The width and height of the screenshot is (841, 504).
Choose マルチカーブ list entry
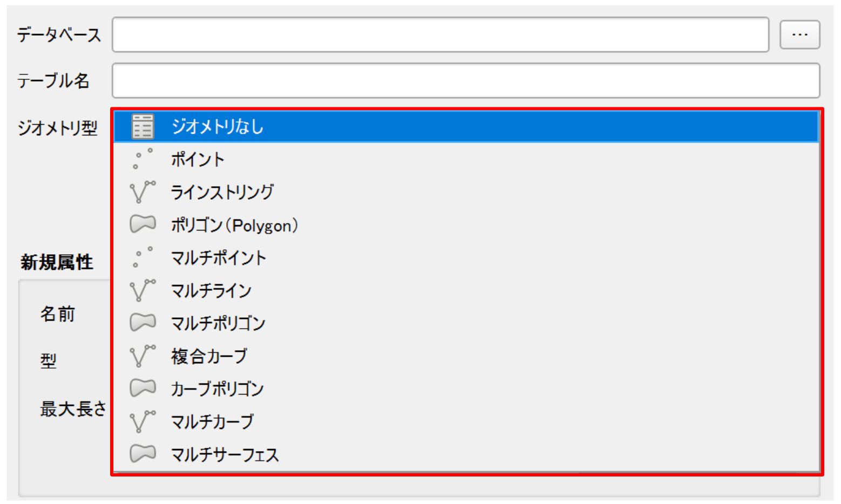click(x=466, y=421)
